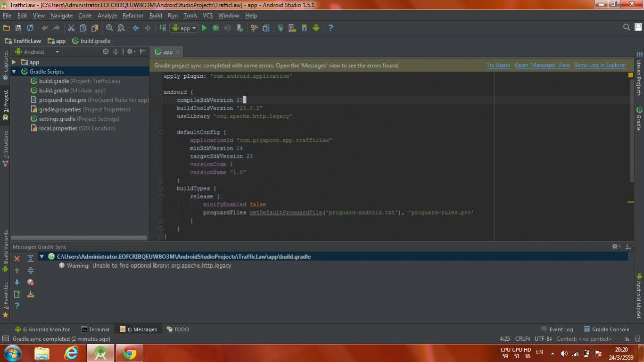Fold the defaultConfig block in editor
The image size is (644, 362).
pyautogui.click(x=161, y=132)
